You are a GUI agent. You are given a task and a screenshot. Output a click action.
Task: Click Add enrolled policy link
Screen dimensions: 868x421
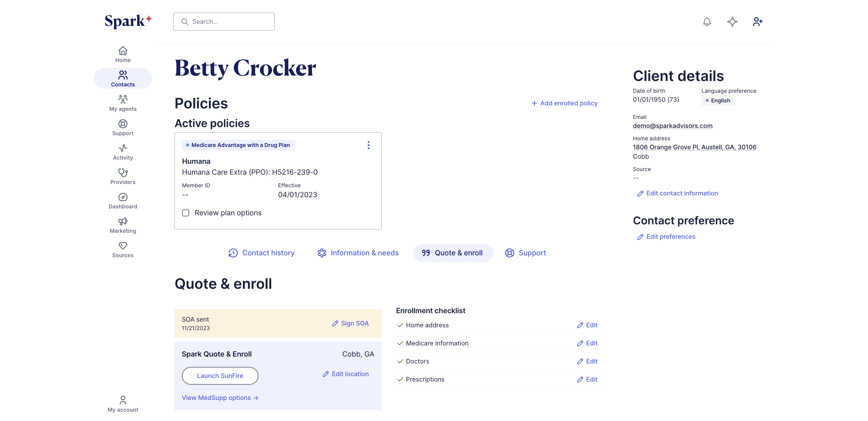pyautogui.click(x=565, y=103)
